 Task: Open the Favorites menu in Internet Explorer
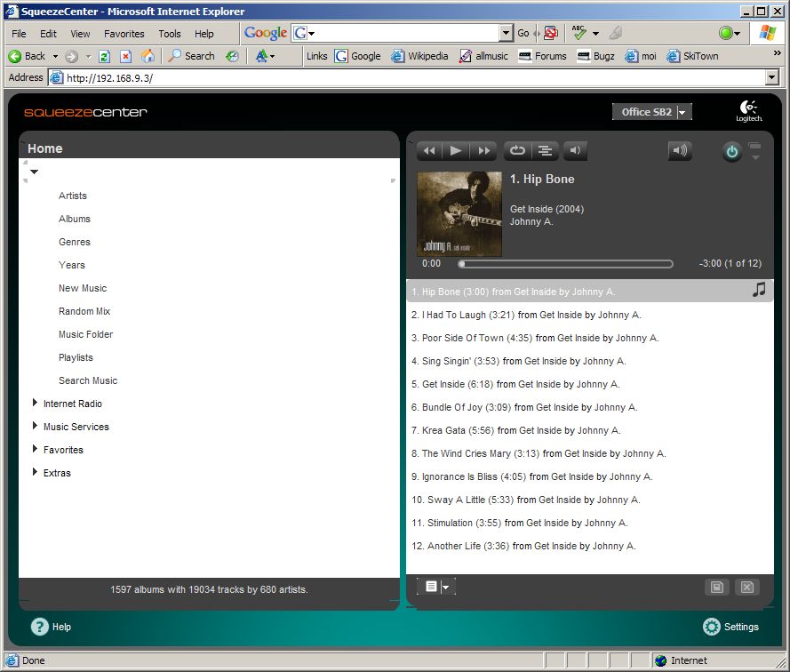click(x=124, y=34)
